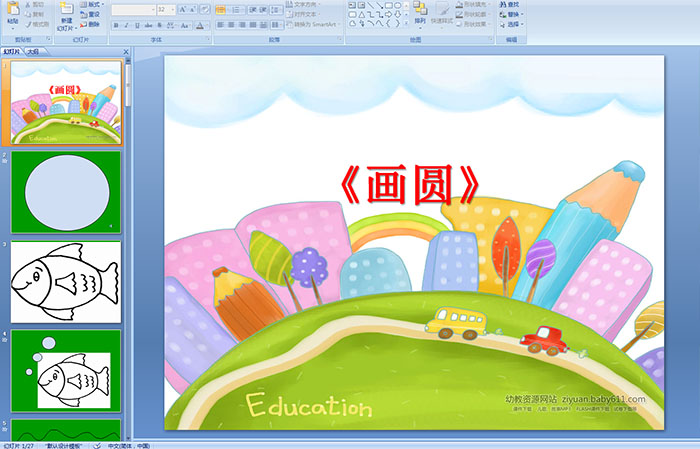Choose the rectangle shape in the gallery

pos(389,5)
